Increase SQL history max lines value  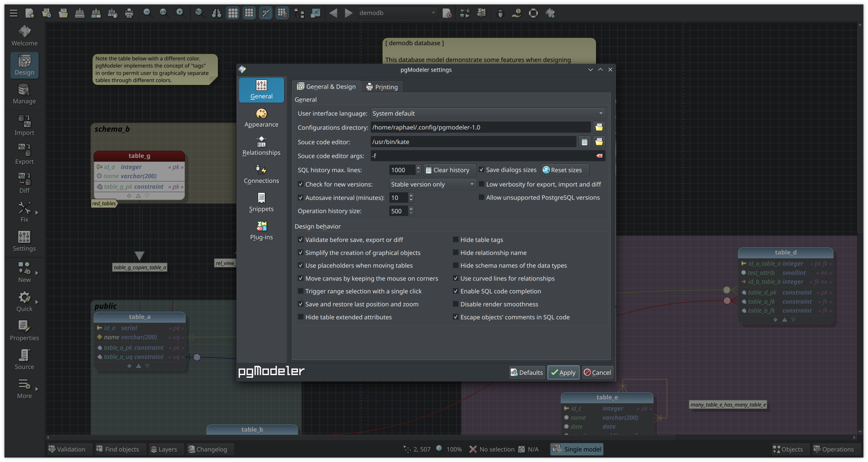pos(418,168)
